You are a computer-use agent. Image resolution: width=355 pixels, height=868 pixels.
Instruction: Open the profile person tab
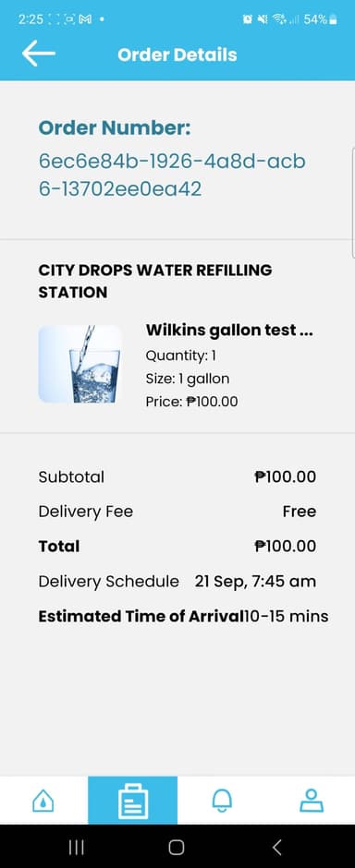(312, 801)
